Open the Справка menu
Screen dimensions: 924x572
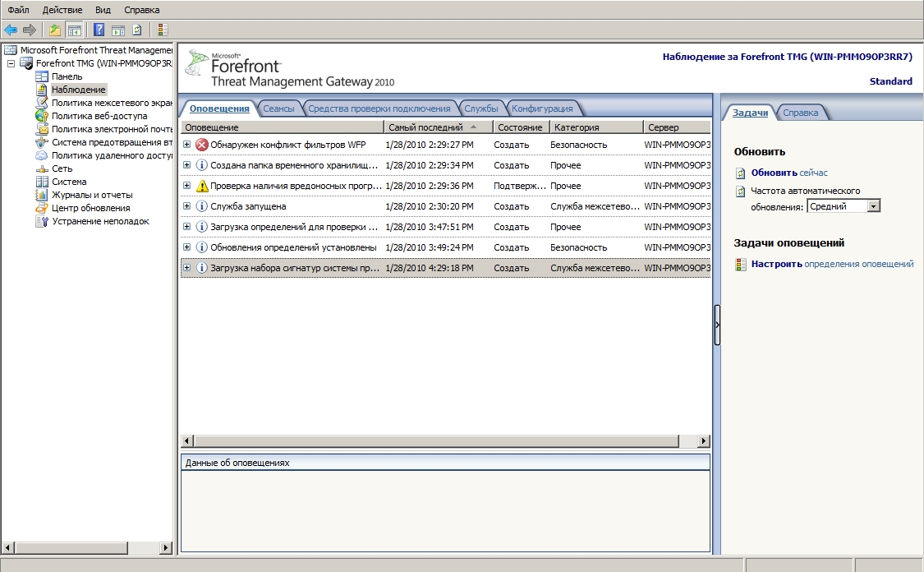(x=142, y=9)
